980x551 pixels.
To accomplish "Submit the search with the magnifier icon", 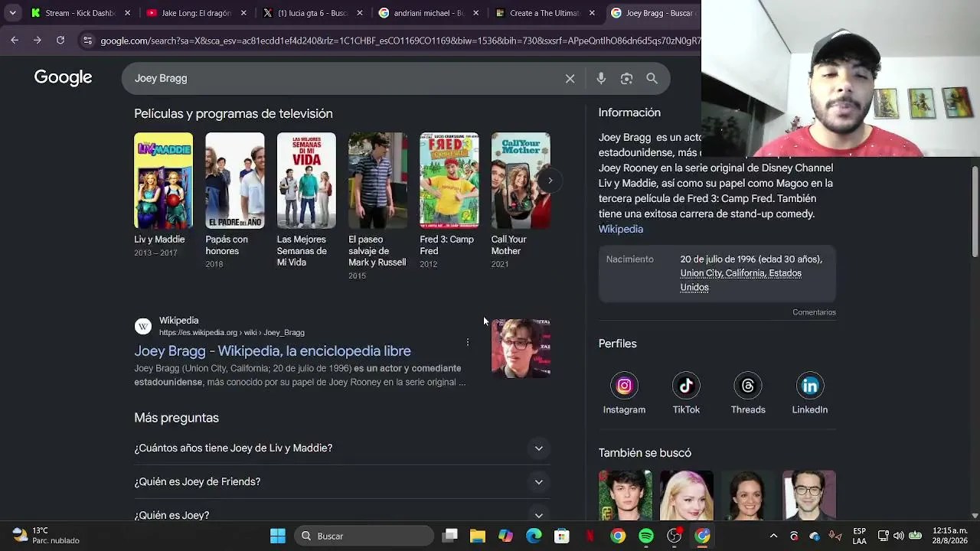I will click(652, 78).
